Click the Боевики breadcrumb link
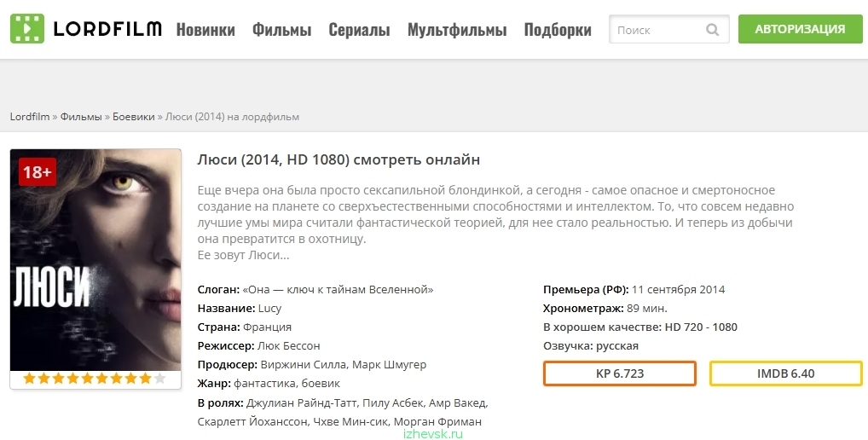The image size is (868, 440). (133, 117)
